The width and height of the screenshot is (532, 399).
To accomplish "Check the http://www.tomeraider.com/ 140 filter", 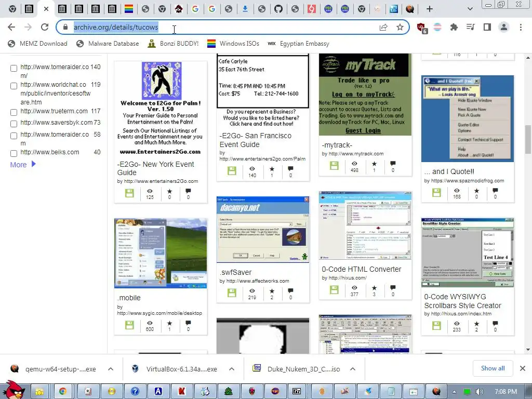I will click(14, 69).
